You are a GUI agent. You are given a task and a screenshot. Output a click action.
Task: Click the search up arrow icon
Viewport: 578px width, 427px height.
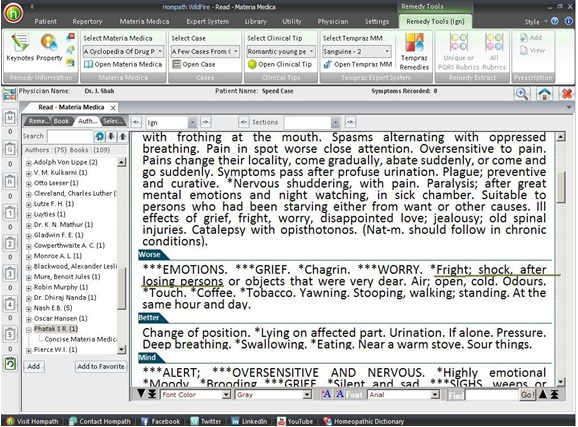pos(122,136)
